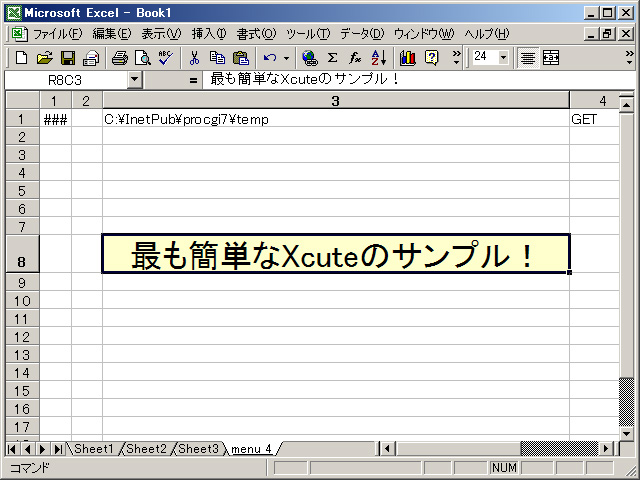Open the Name Box dropdown arrow
The width and height of the screenshot is (640, 480).
coord(134,80)
